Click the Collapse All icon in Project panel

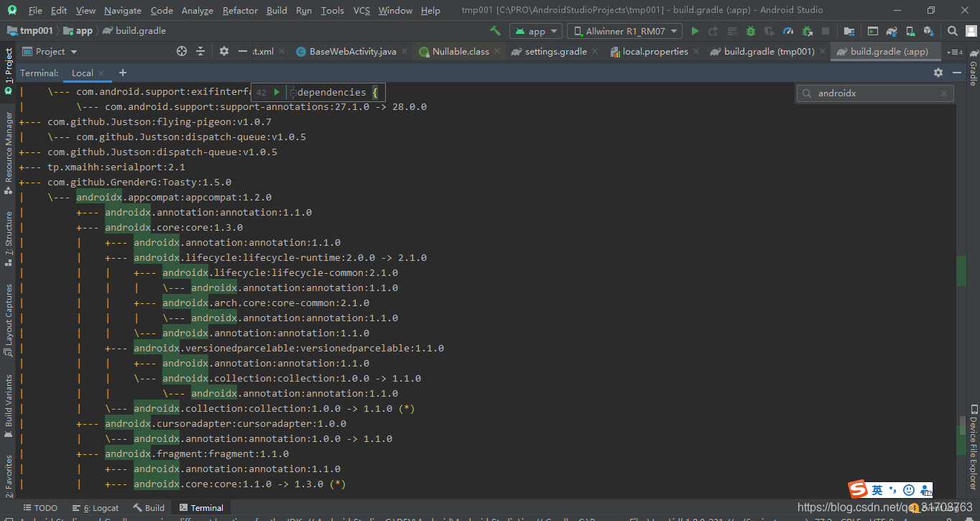200,51
